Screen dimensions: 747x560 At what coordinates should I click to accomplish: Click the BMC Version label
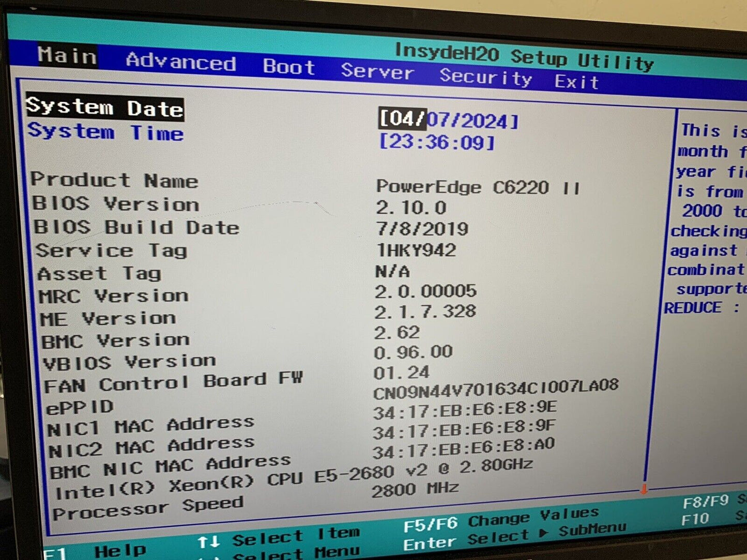point(116,340)
